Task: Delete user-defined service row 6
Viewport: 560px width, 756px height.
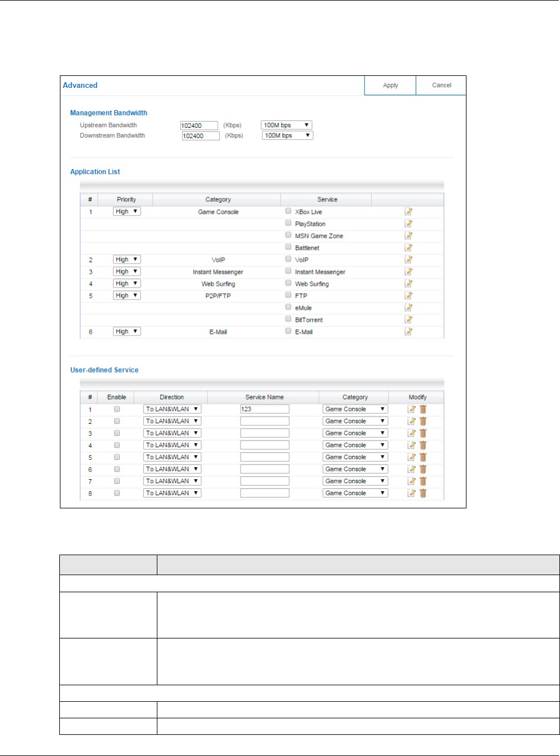Action: coord(423,469)
